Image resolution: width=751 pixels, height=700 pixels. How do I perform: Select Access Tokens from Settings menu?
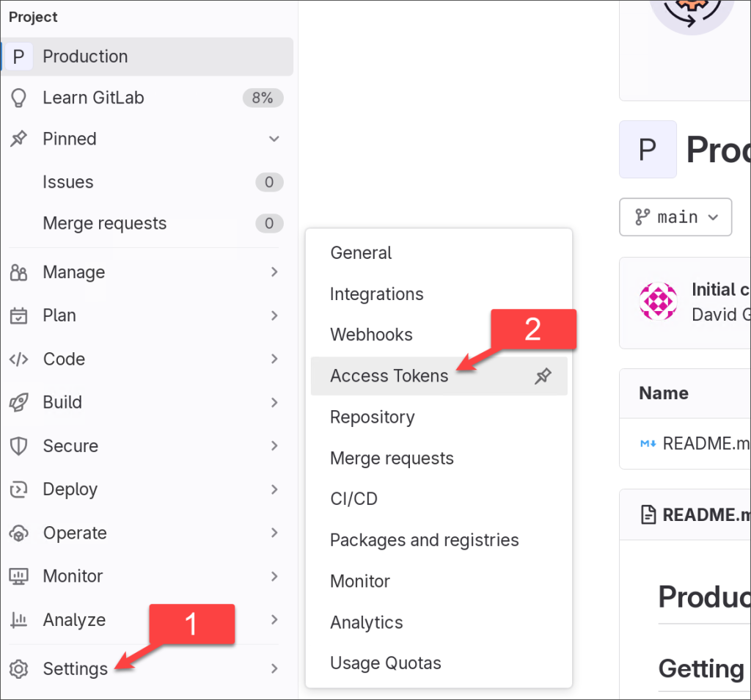[389, 376]
